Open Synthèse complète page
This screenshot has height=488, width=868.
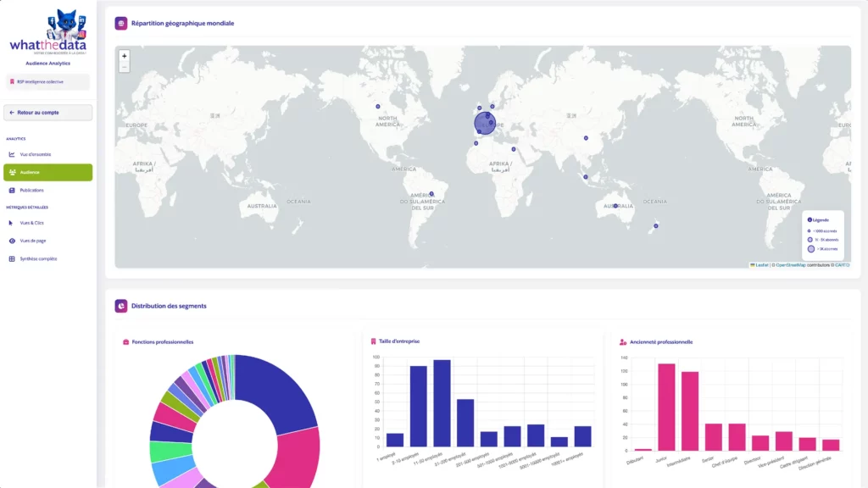click(38, 258)
